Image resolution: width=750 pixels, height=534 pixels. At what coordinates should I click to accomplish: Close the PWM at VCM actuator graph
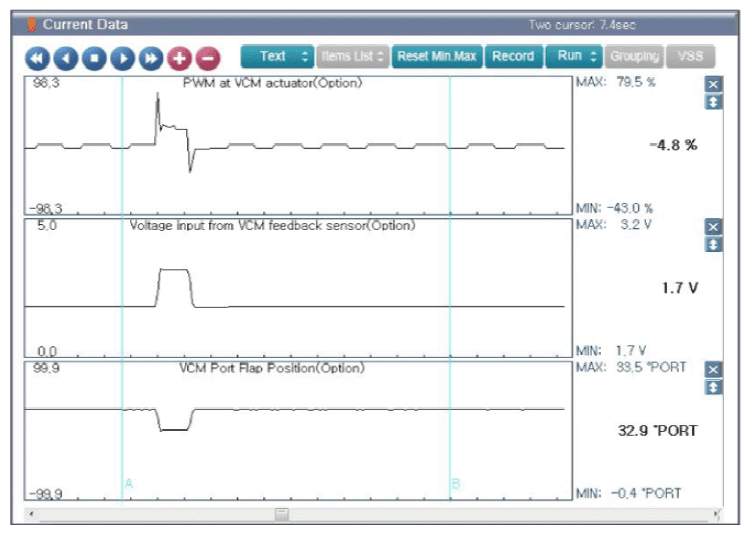(713, 85)
